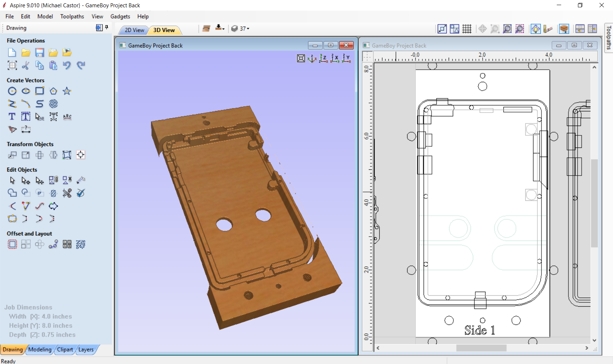Switch to the Layers tab

86,349
